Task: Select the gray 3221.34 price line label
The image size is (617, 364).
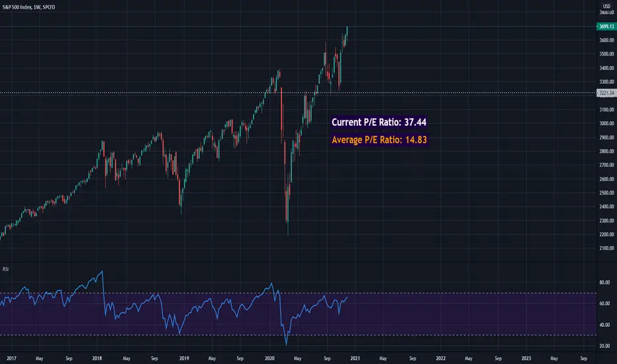Action: click(x=606, y=93)
